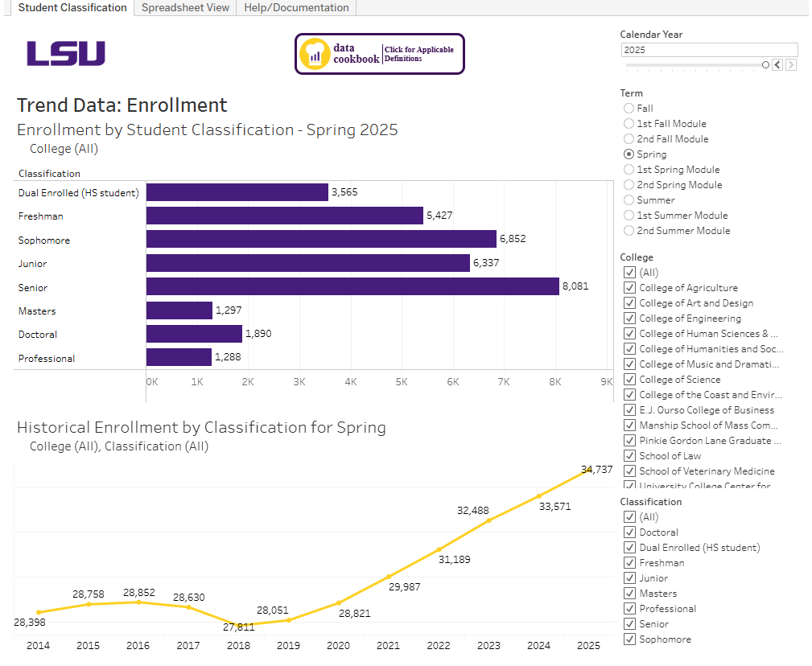Viewport: 812px width, 666px height.
Task: Click the next Calendar Year arrow
Action: pyautogui.click(x=791, y=64)
